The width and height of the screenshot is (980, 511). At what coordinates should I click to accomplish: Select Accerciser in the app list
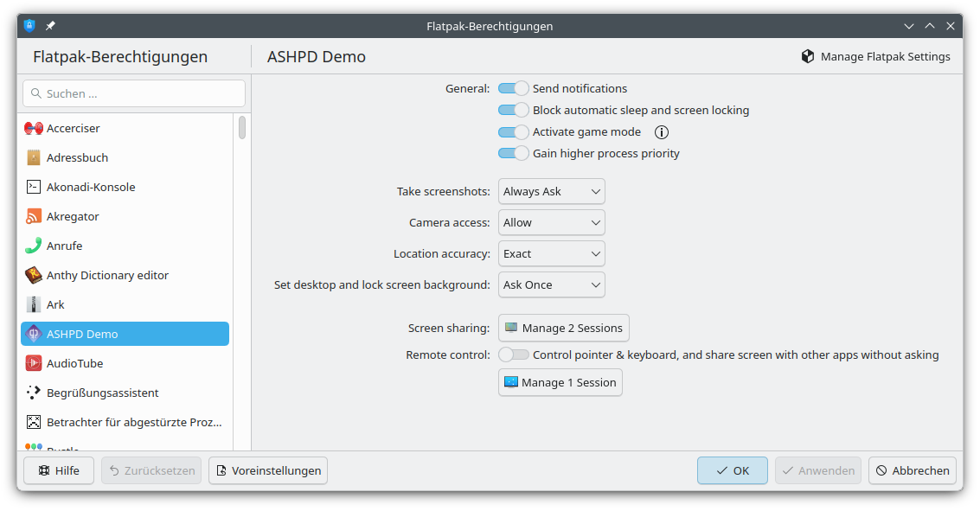(125, 128)
